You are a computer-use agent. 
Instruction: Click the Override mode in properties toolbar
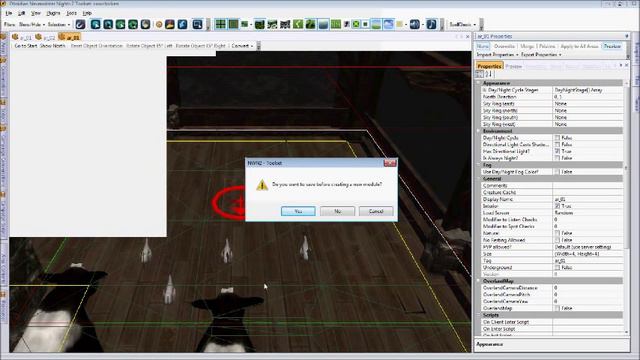tap(504, 46)
